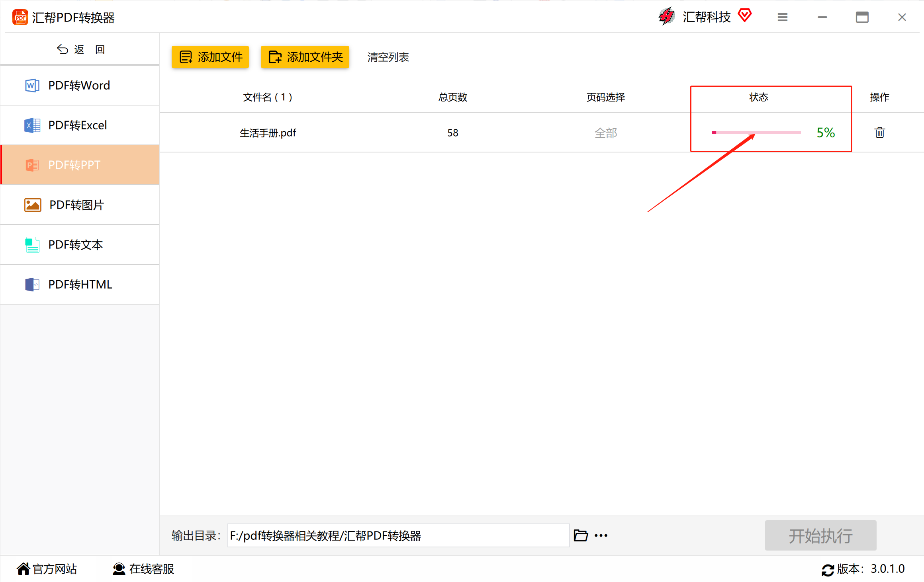Clear the file list with 清空列表
This screenshot has height=582, width=924.
(x=388, y=57)
